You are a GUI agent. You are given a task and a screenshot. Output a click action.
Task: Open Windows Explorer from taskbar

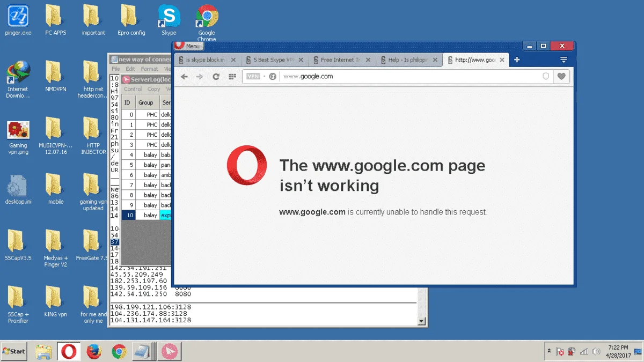pyautogui.click(x=44, y=352)
